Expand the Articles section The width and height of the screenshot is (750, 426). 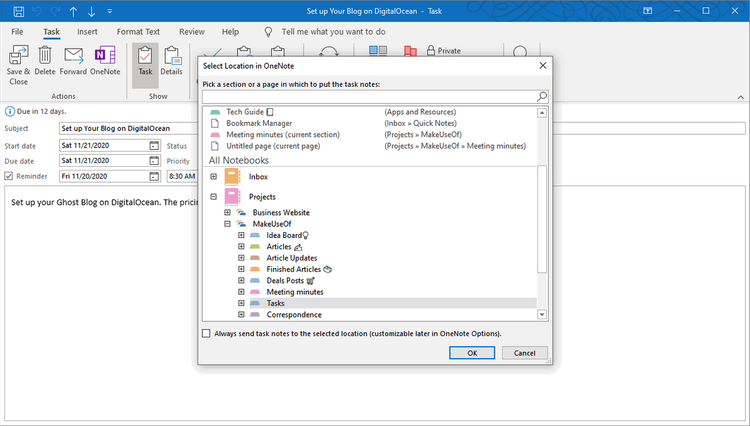pos(241,247)
